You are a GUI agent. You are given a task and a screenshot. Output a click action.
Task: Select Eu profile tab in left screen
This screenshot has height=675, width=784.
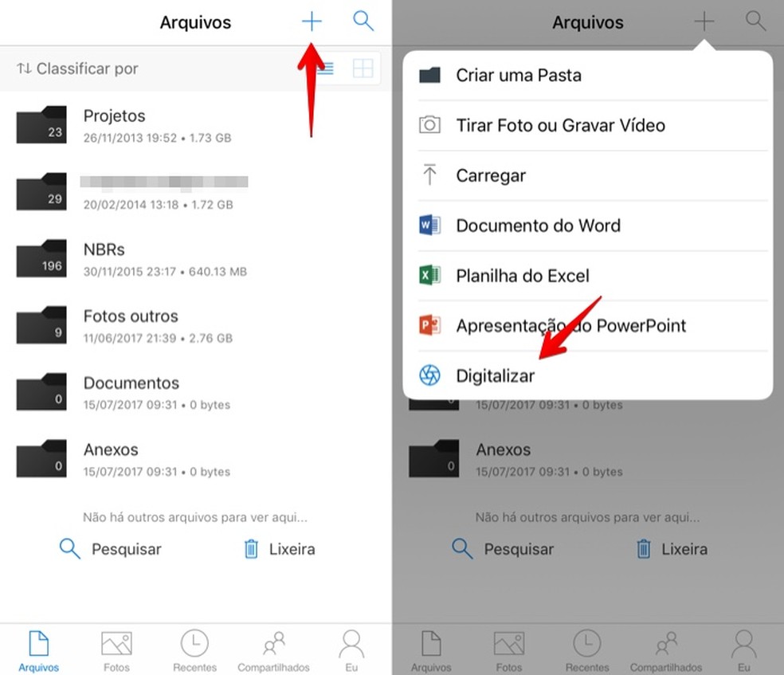pyautogui.click(x=351, y=652)
